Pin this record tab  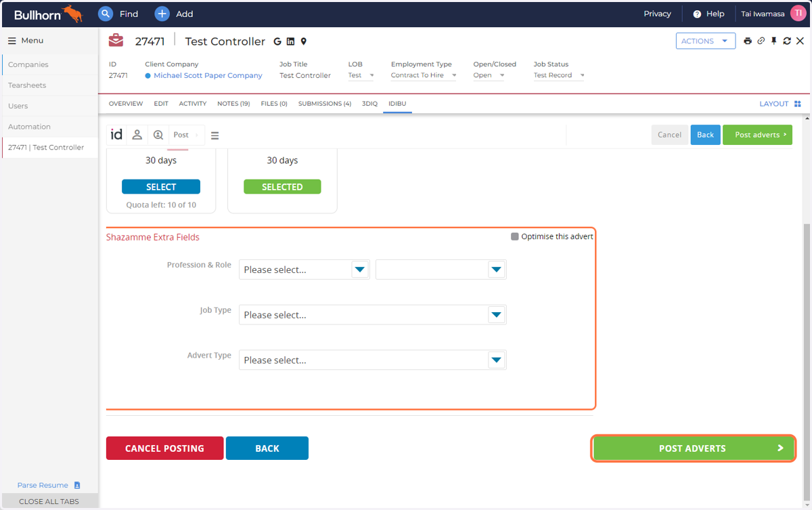click(x=773, y=41)
